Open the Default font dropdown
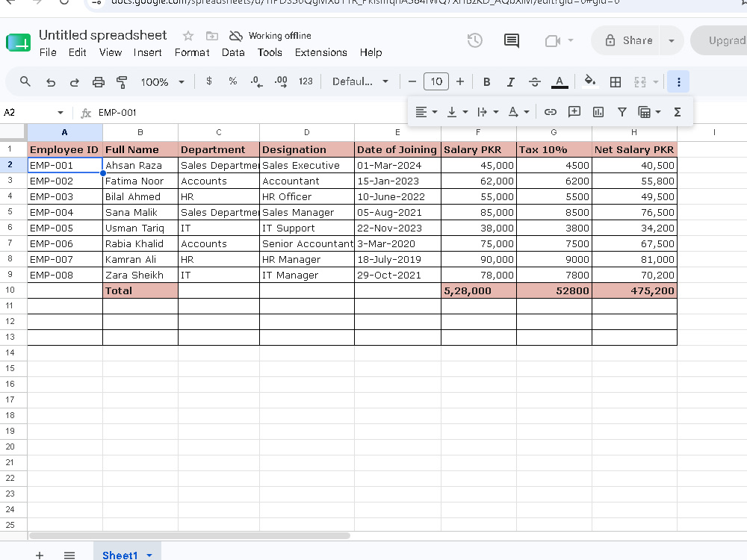This screenshot has width=747, height=560. pos(360,82)
